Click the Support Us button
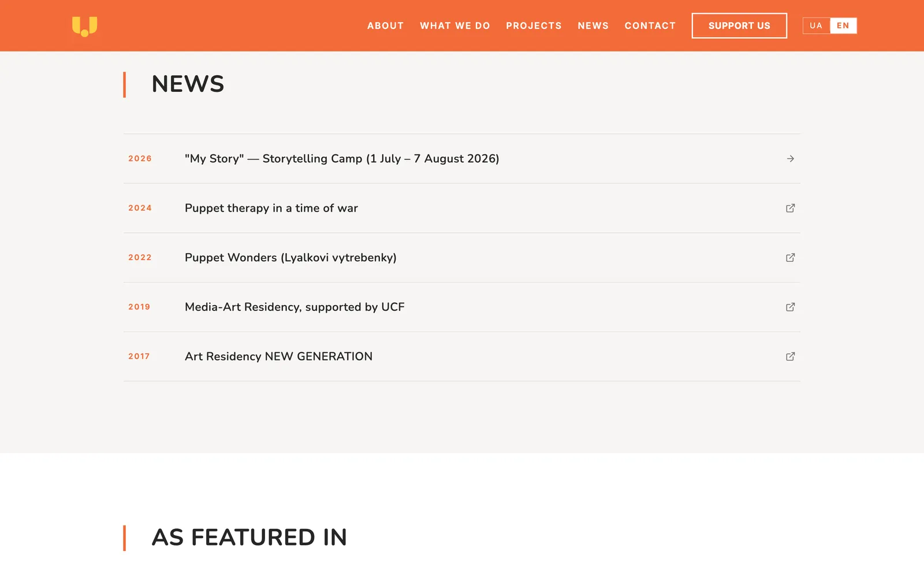 coord(739,25)
